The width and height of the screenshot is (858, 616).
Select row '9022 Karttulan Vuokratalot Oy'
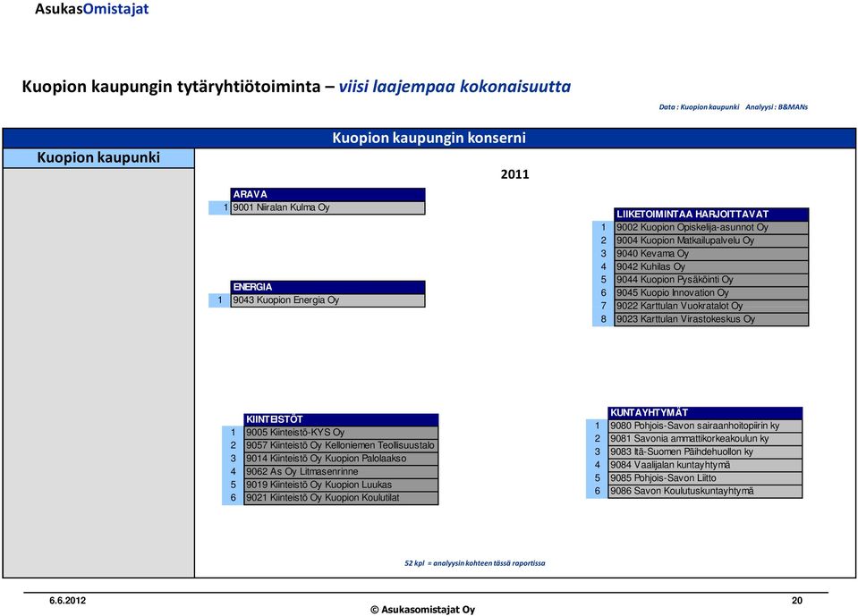tap(711, 306)
